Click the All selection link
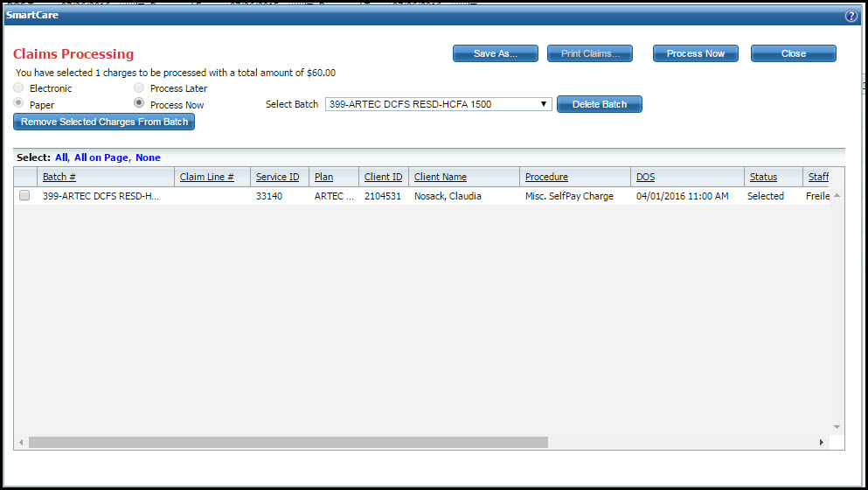This screenshot has width=868, height=490. [x=61, y=157]
